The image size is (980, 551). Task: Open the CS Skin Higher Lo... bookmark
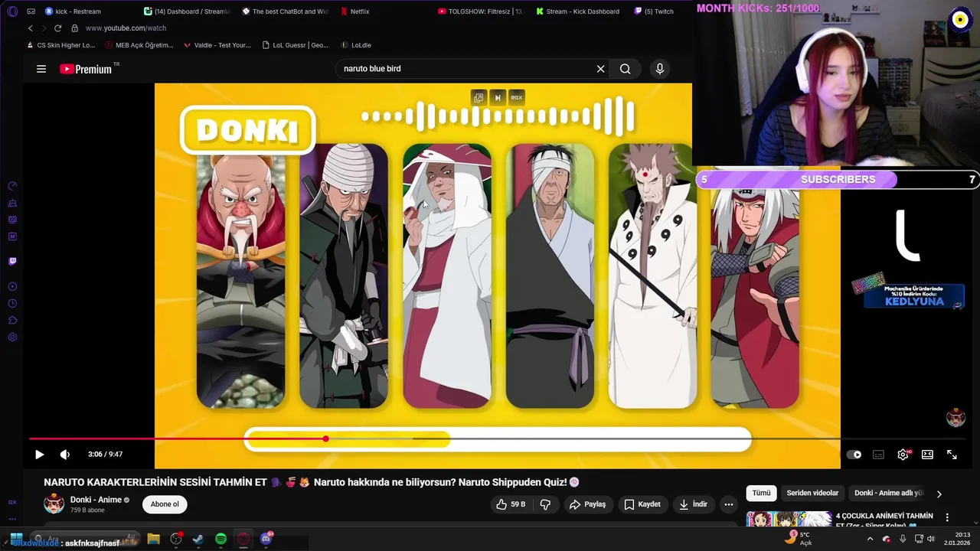click(x=60, y=45)
